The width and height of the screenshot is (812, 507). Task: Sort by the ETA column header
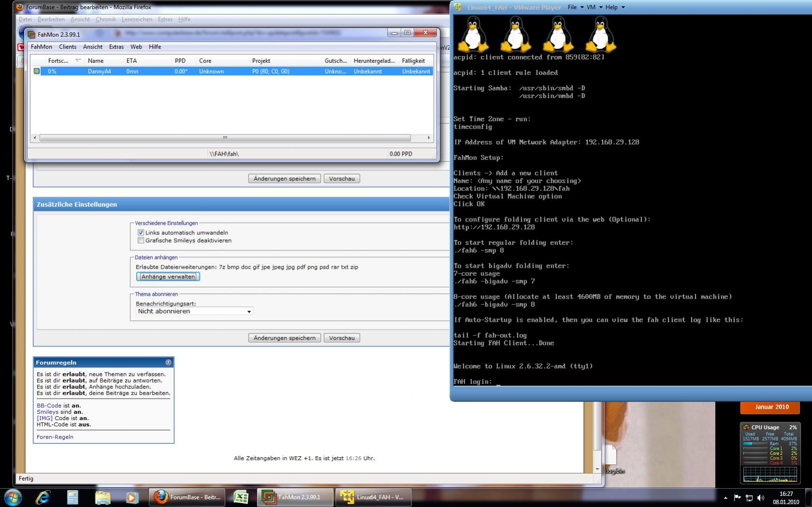tap(148, 60)
